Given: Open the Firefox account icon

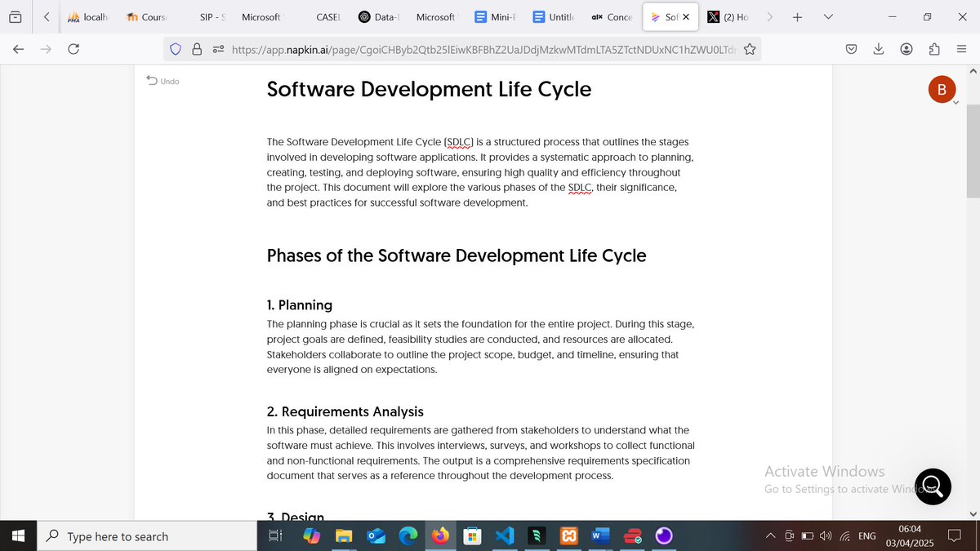Looking at the screenshot, I should click(x=906, y=49).
